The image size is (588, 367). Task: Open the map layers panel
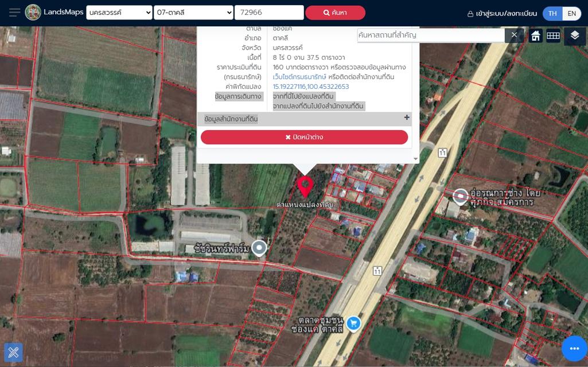(575, 36)
